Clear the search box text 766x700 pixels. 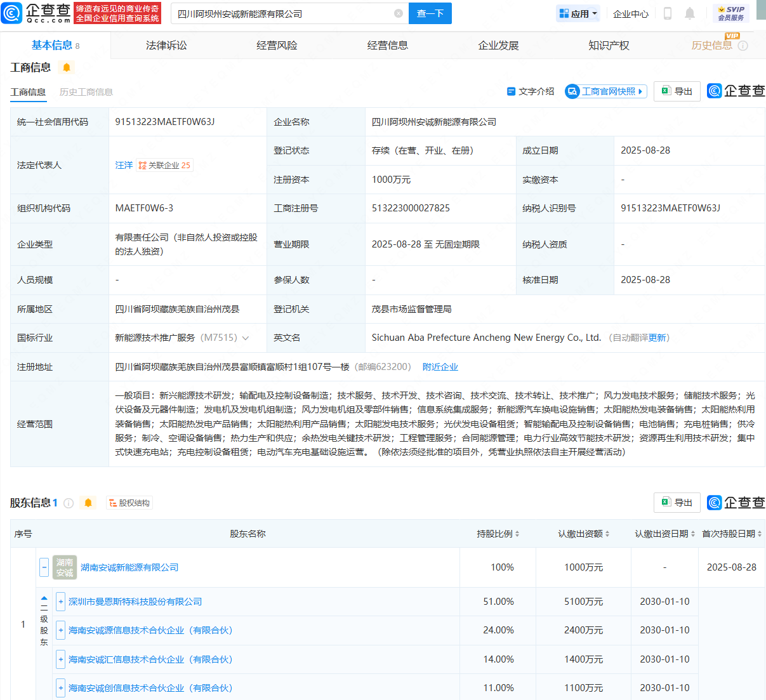[x=398, y=13]
